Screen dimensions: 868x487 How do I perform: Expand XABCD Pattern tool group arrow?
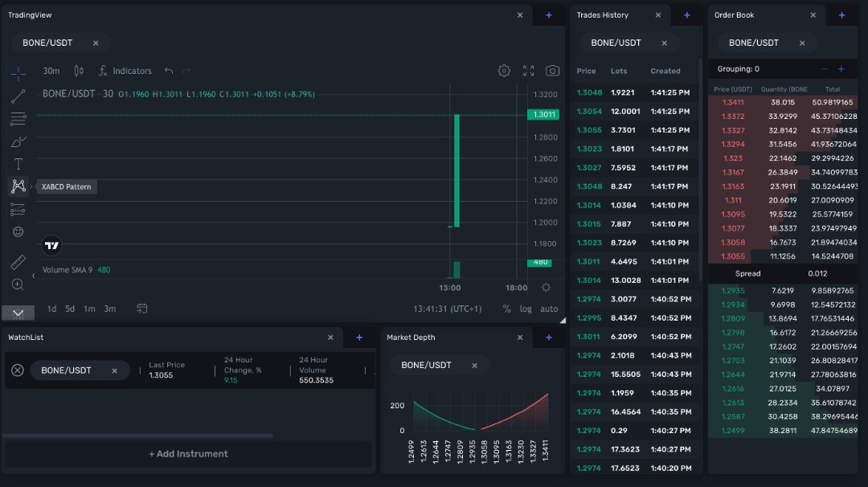31,186
